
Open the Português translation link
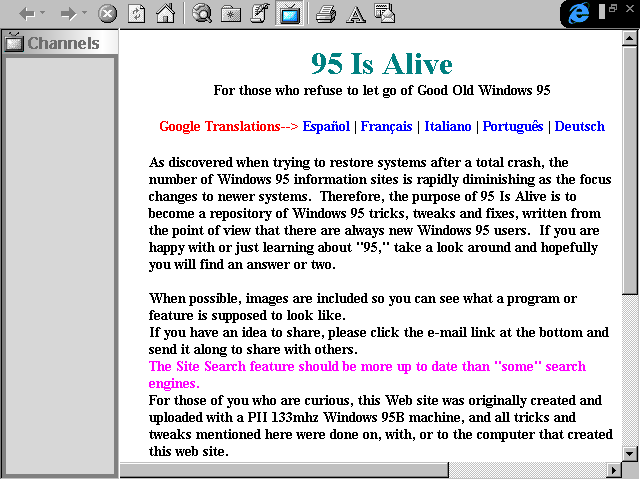point(513,127)
